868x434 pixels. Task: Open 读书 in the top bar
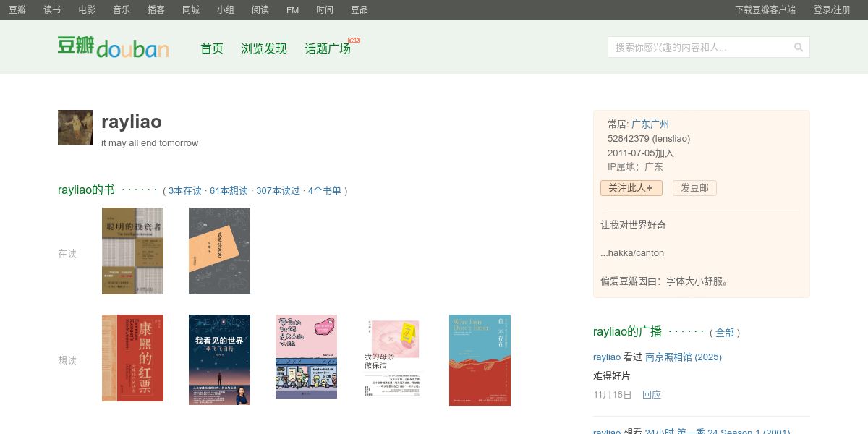tap(52, 9)
